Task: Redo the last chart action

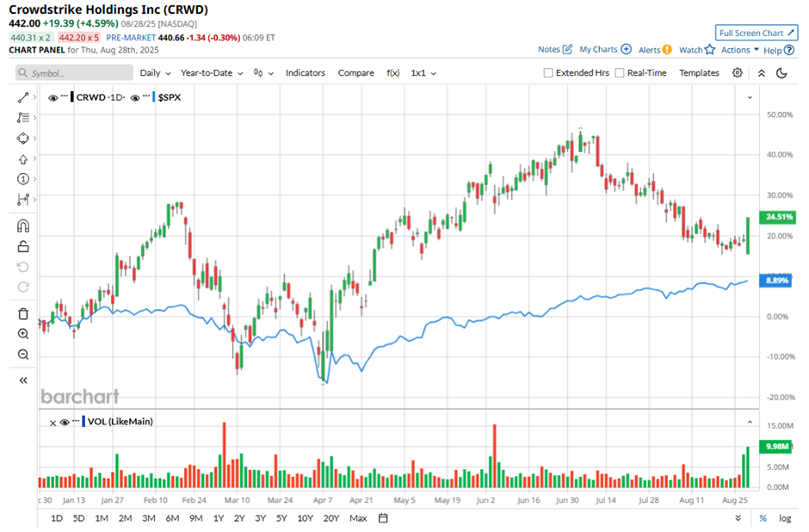Action: [x=23, y=287]
